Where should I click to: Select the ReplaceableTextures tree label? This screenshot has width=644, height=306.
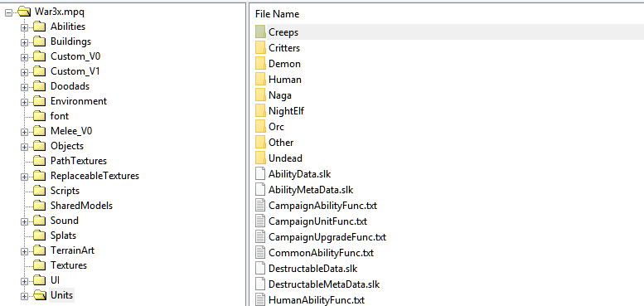tap(94, 176)
